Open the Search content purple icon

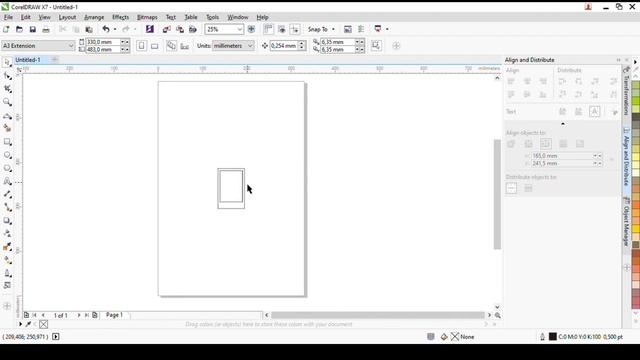pyautogui.click(x=150, y=29)
